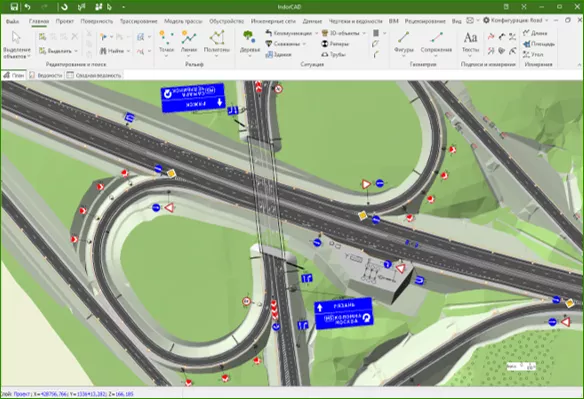Click the Z elevation value 166,185

click(124, 394)
